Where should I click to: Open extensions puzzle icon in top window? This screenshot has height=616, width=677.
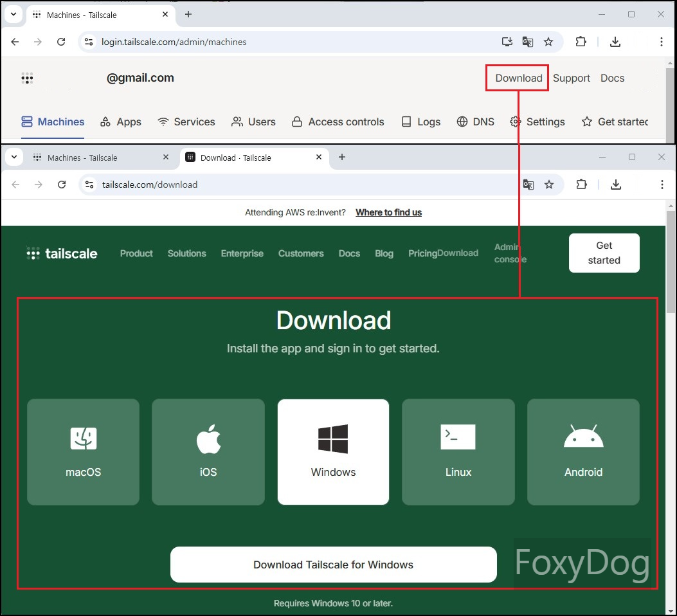click(x=581, y=42)
